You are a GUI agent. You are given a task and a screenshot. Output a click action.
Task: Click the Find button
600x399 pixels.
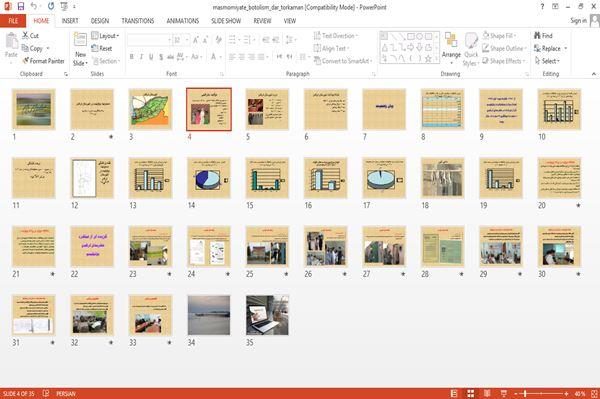click(x=543, y=36)
